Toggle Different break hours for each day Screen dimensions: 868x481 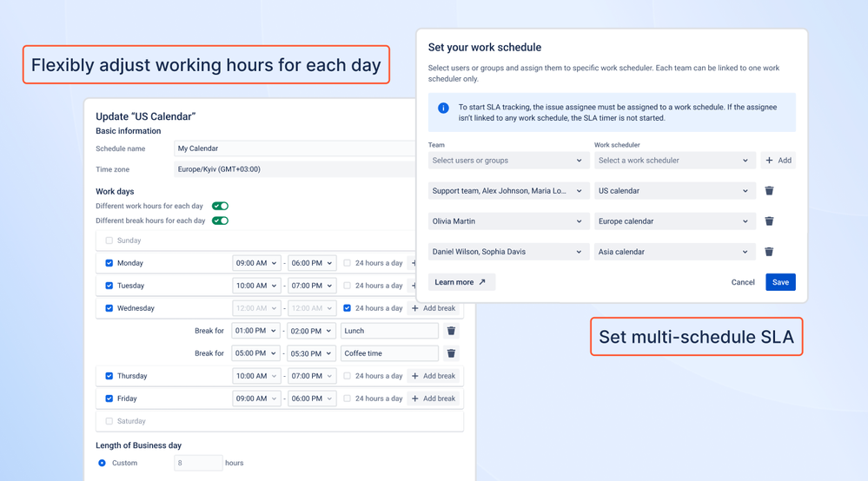point(221,221)
